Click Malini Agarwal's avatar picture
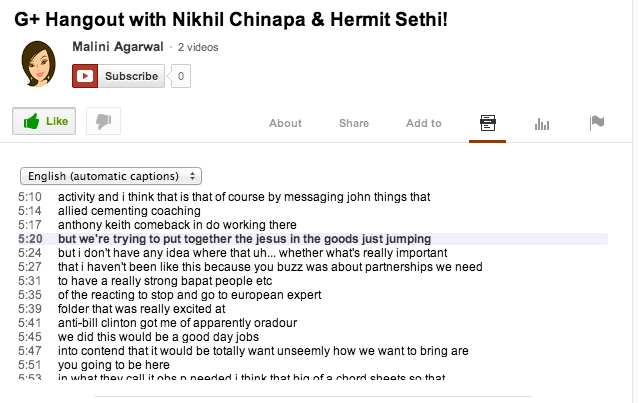The width and height of the screenshot is (639, 403). click(38, 64)
